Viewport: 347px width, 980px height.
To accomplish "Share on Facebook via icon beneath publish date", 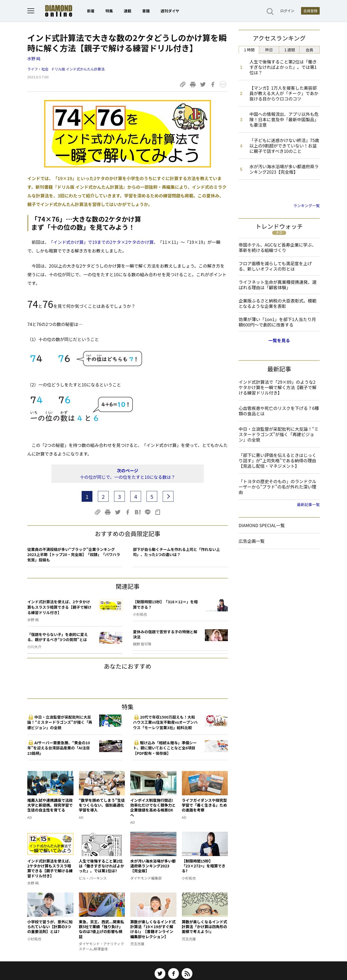I will (x=212, y=85).
